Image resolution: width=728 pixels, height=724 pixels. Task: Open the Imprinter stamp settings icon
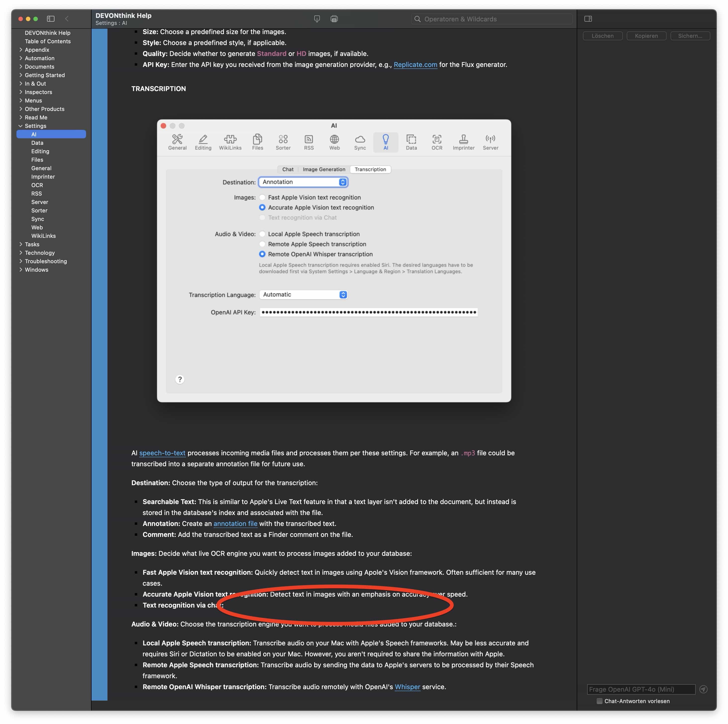(464, 143)
